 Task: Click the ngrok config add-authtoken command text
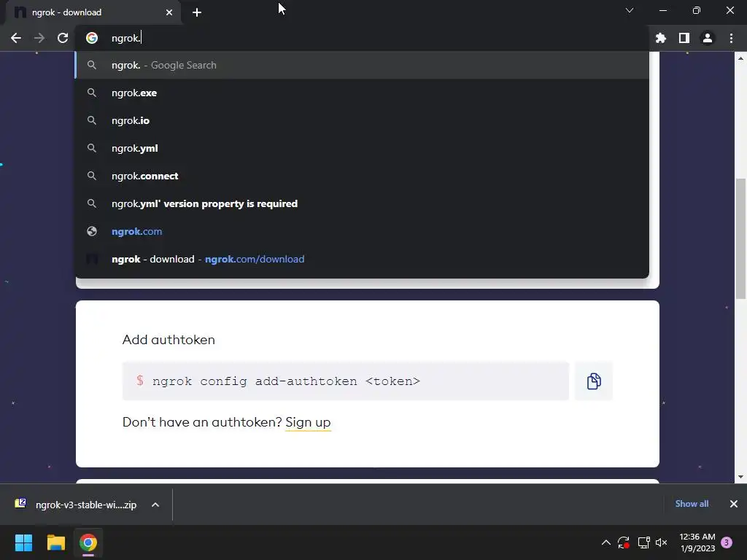286,381
